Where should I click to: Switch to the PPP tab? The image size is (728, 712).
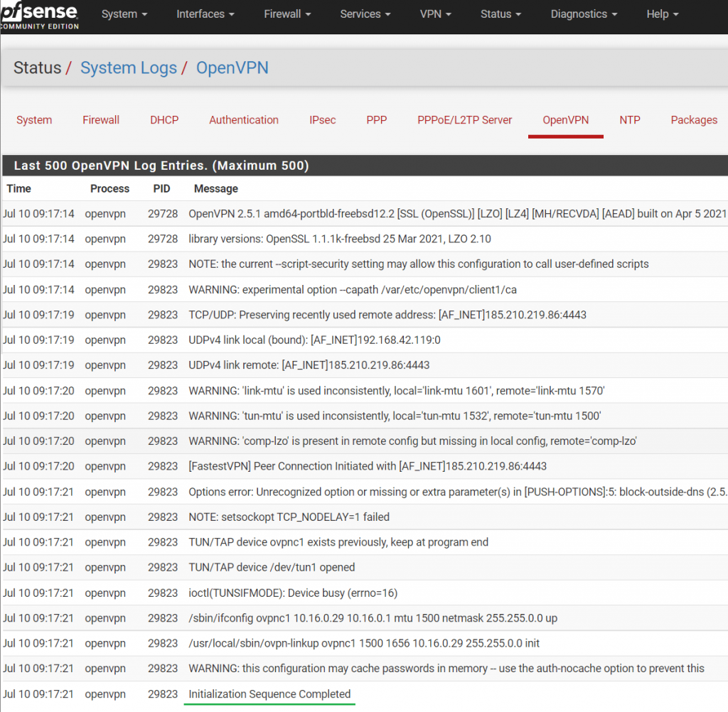tap(377, 120)
